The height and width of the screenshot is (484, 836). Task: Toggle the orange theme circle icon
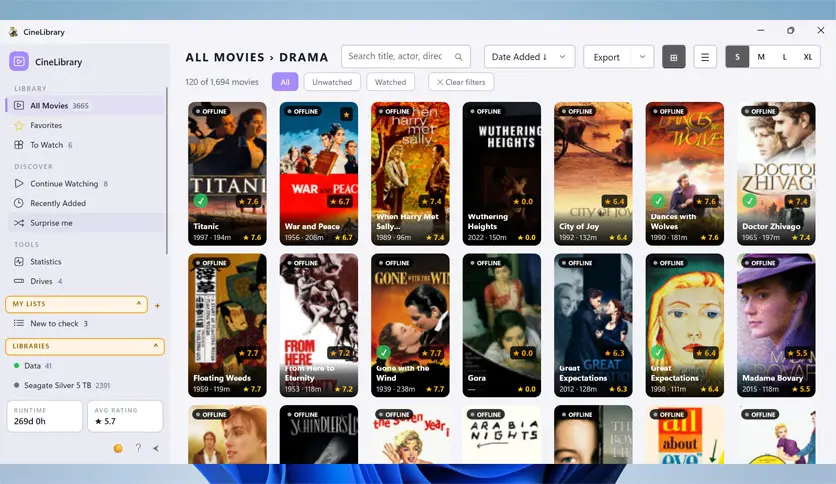(118, 448)
